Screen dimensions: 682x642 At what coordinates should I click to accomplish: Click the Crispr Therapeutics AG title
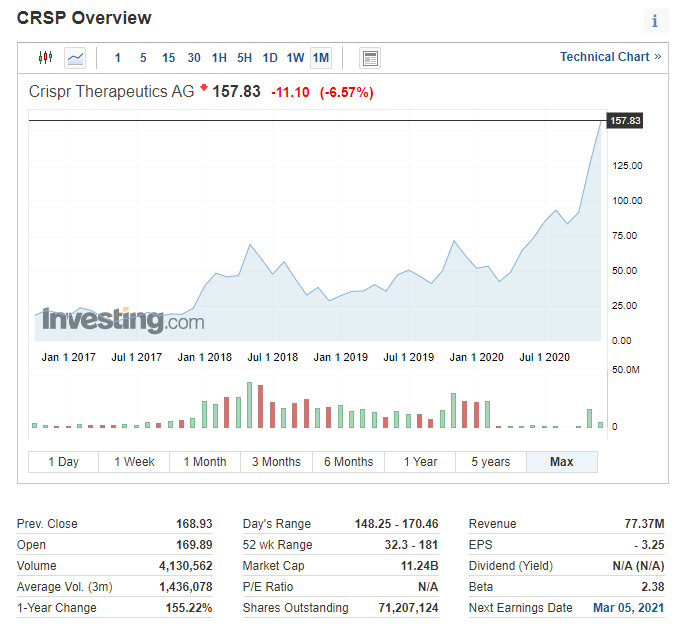(x=111, y=92)
